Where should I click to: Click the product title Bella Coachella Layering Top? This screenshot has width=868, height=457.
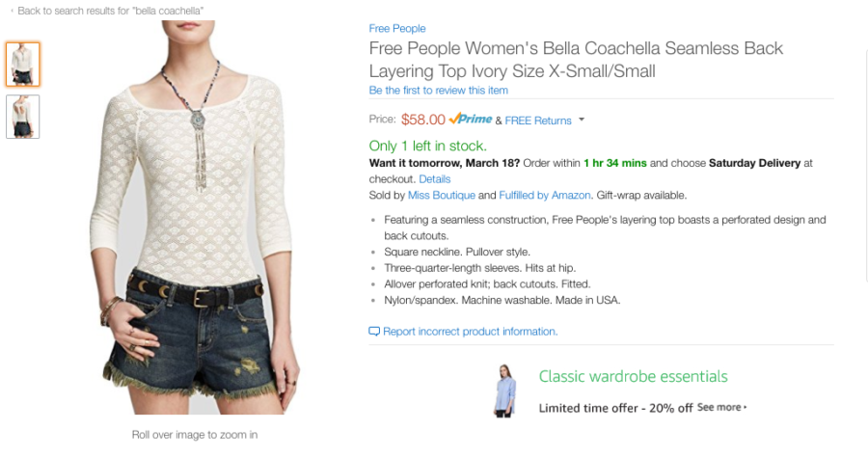coord(576,59)
